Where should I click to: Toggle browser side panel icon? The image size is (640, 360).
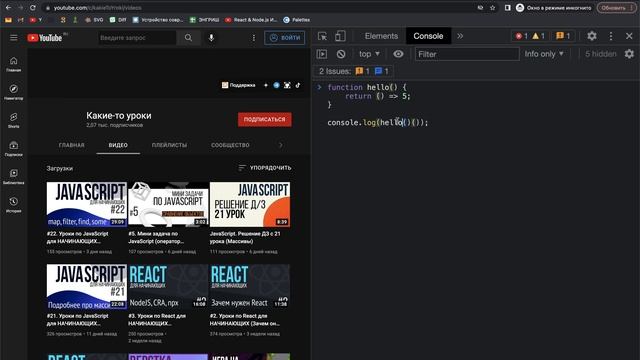[x=507, y=8]
